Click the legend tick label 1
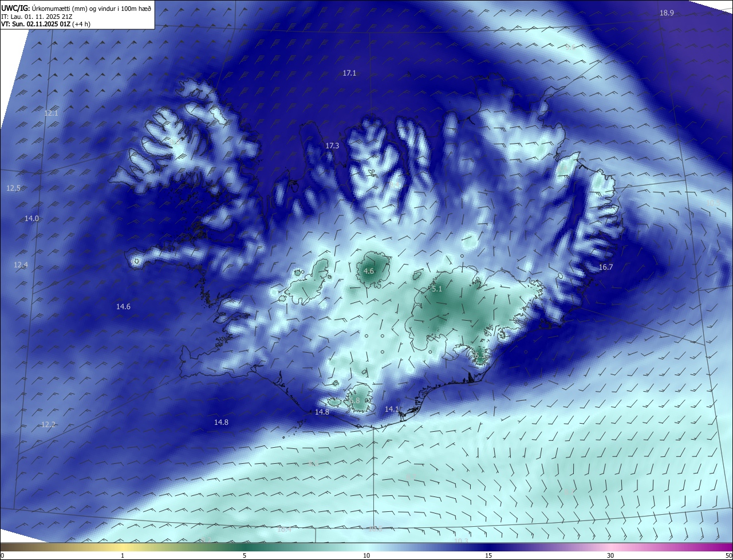733x560 pixels. [x=123, y=555]
